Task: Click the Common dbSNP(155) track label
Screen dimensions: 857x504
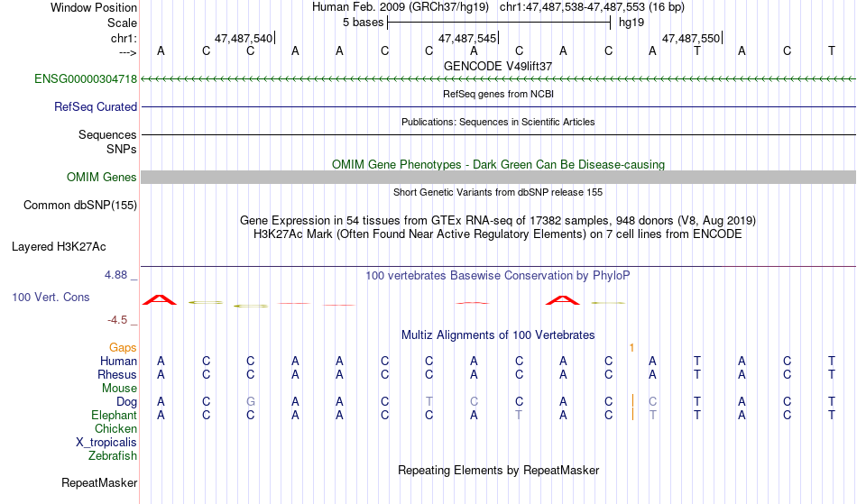Action: pos(80,206)
